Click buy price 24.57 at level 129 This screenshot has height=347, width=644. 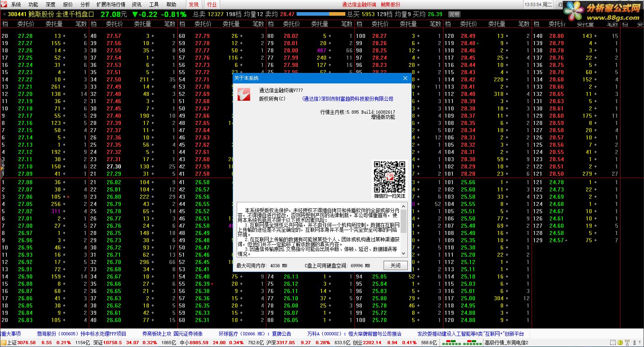(x=557, y=240)
